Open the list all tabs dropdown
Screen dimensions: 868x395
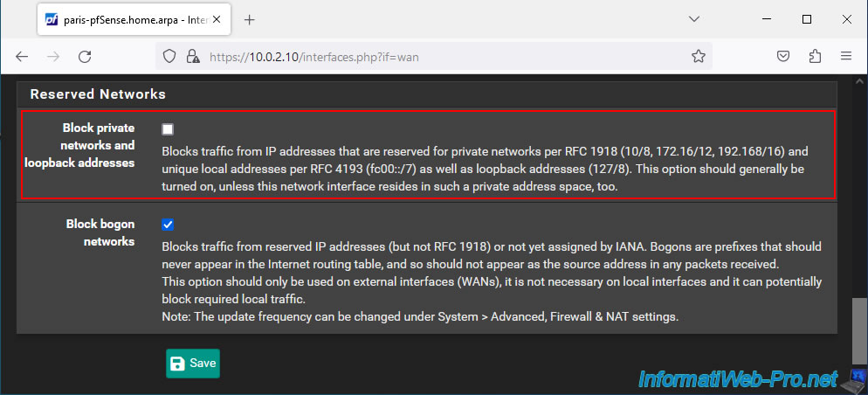pos(693,19)
